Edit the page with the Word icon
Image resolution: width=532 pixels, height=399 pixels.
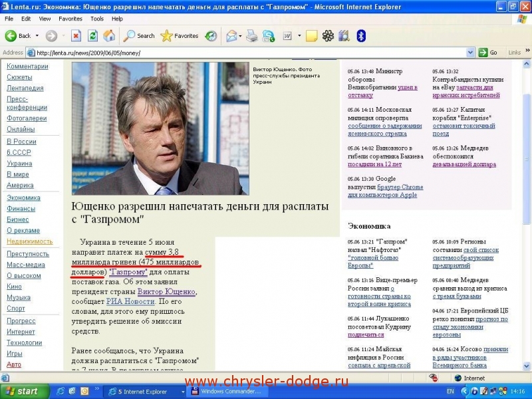(288, 36)
